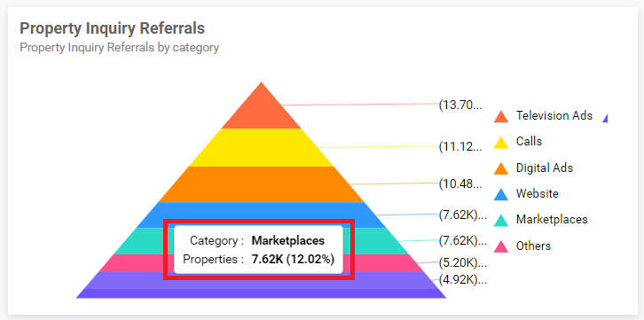Toggle the Marketplaces legend label
This screenshot has height=320, width=644.
pos(552,220)
